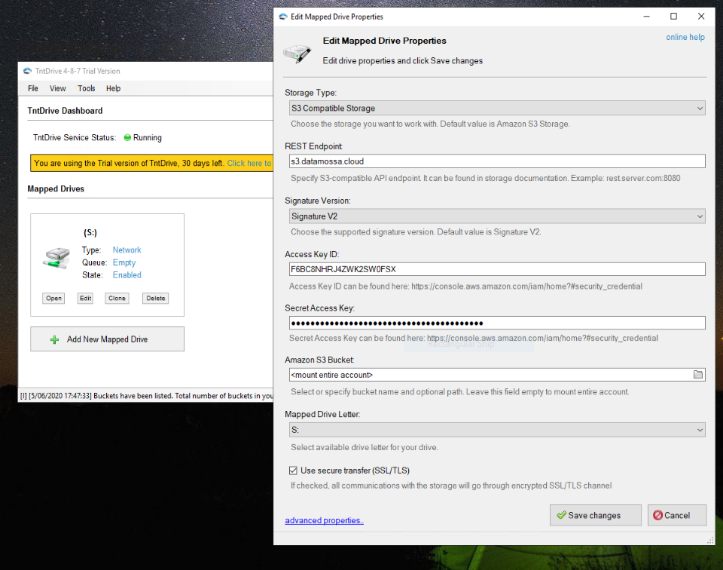The width and height of the screenshot is (723, 570).
Task: Click the green plus icon for adding mapped drive
Action: (54, 340)
